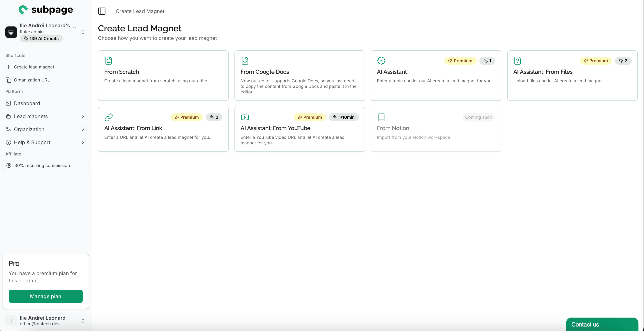Open 30% recurring commission affiliate link

[x=46, y=165]
